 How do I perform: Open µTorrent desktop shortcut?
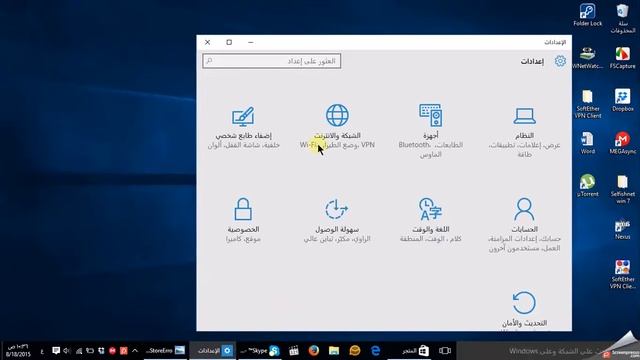587,186
